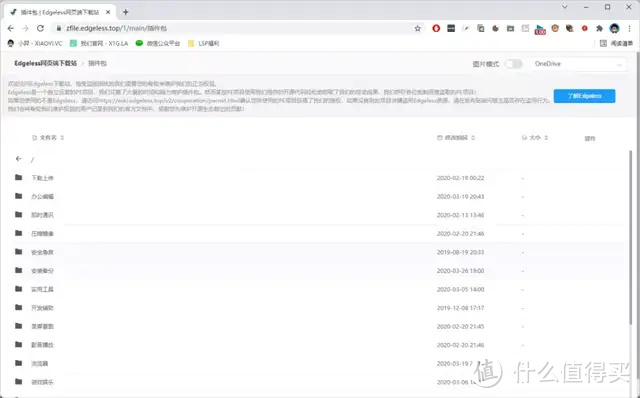Click the folder icon of the 安全急救 row
The width and height of the screenshot is (640, 398).
tap(18, 252)
